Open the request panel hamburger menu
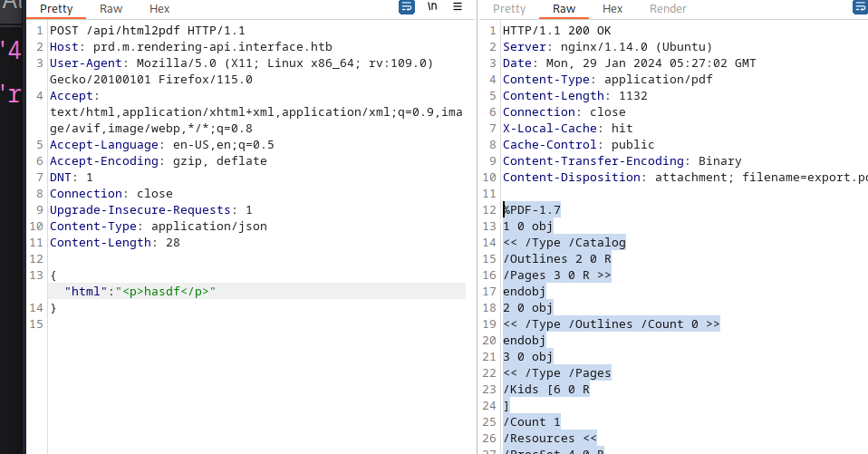The height and width of the screenshot is (454, 868). click(458, 8)
